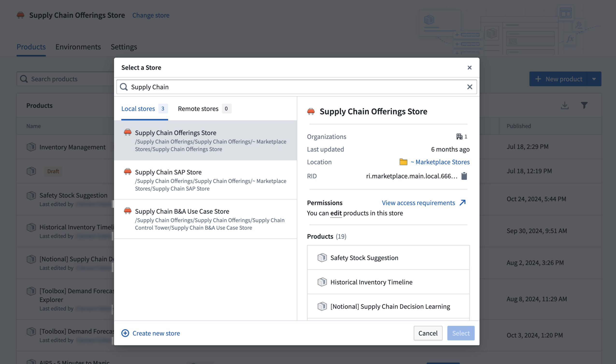Click the cube icon beside Safety Stock Suggestion
The height and width of the screenshot is (364, 616).
(322, 258)
